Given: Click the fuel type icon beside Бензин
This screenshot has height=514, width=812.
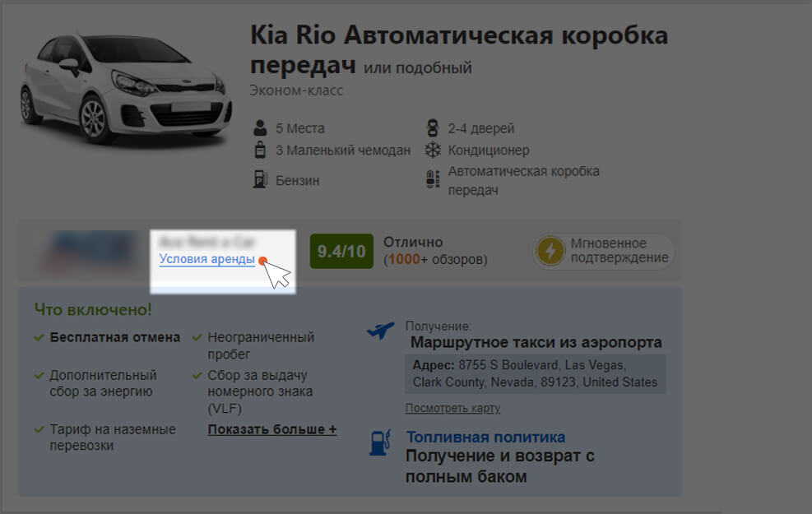Looking at the screenshot, I should coord(260,179).
